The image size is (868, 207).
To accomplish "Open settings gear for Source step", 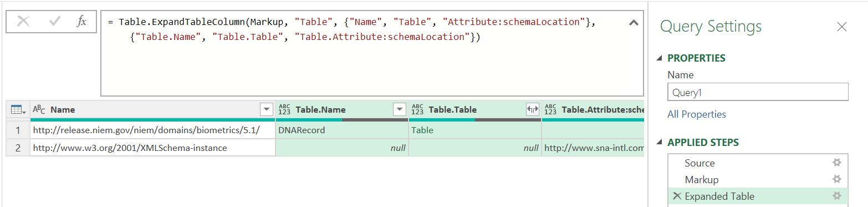I will pos(837,163).
